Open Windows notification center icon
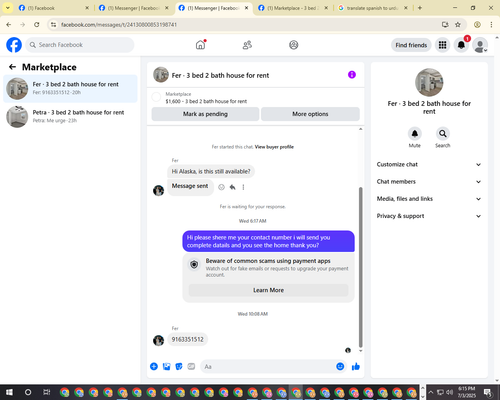The width and height of the screenshot is (500, 400). pos(488,392)
